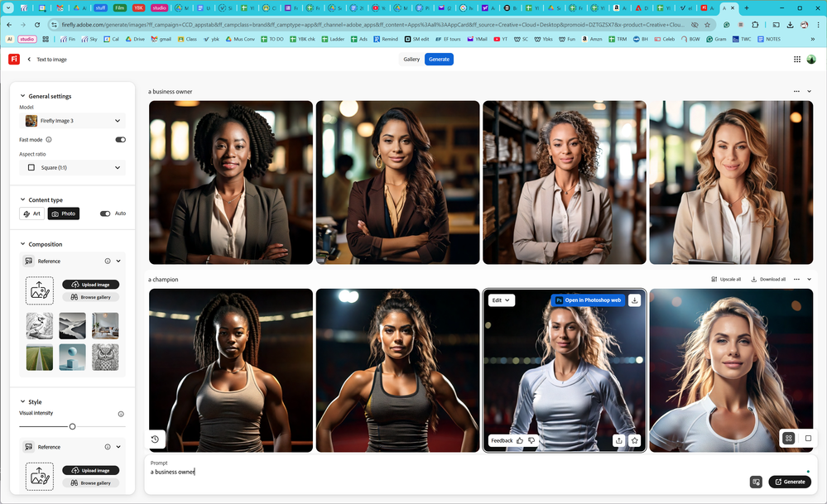Collapse the business owner results row

809,91
